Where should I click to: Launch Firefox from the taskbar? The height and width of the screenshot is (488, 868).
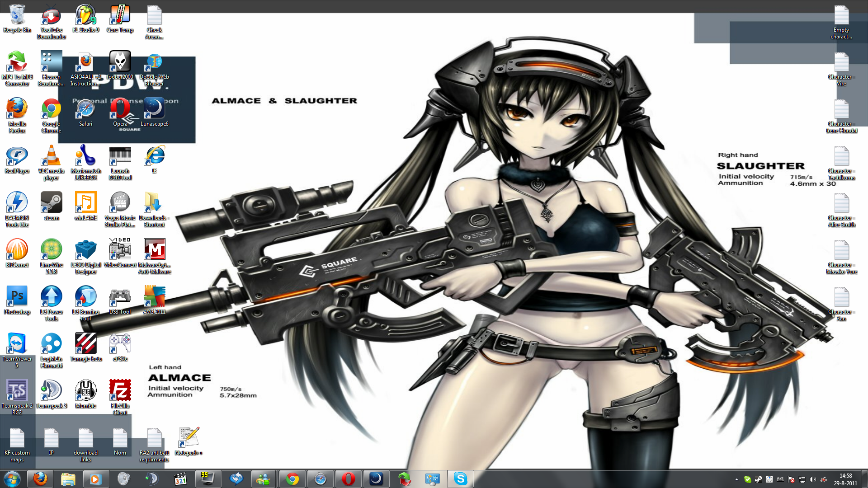[40, 479]
